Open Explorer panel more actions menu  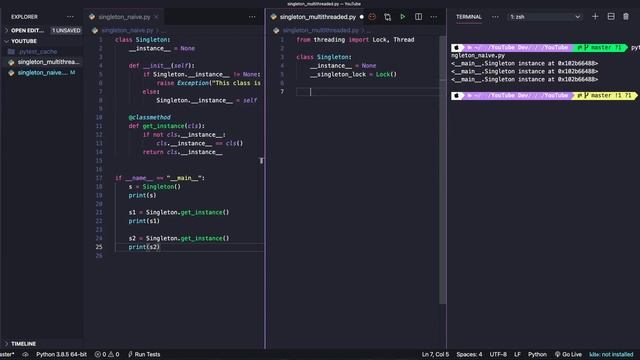point(70,17)
